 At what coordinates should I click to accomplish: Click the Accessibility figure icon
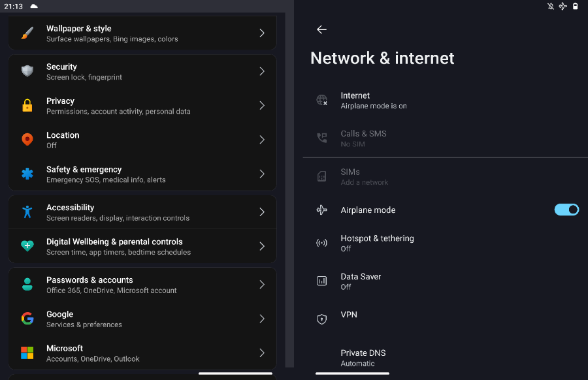[x=27, y=212]
